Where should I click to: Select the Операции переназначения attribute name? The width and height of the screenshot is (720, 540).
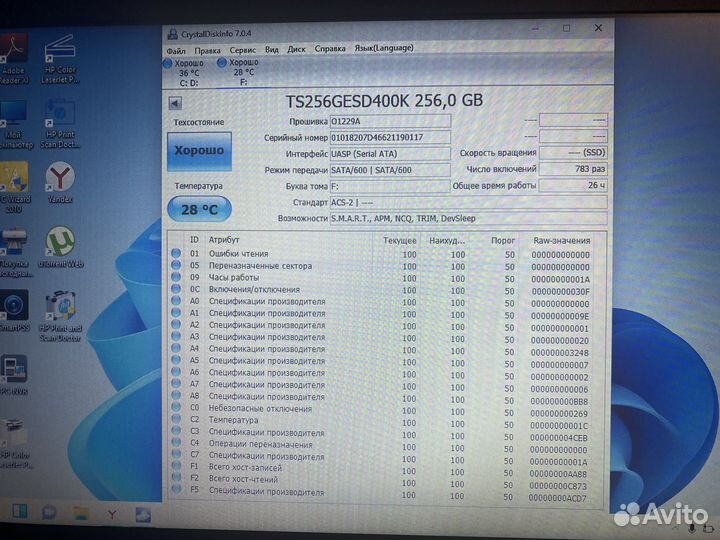pyautogui.click(x=260, y=444)
